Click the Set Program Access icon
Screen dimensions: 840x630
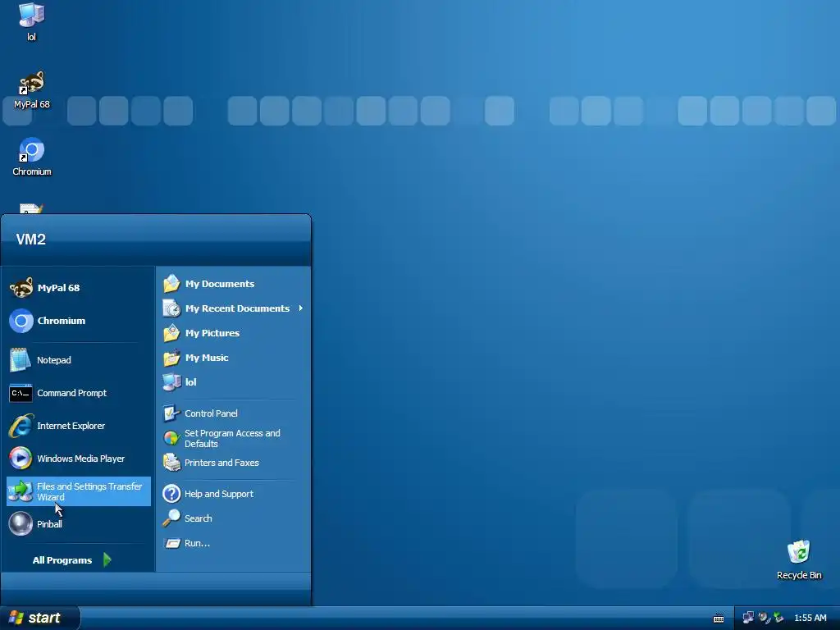(x=171, y=438)
